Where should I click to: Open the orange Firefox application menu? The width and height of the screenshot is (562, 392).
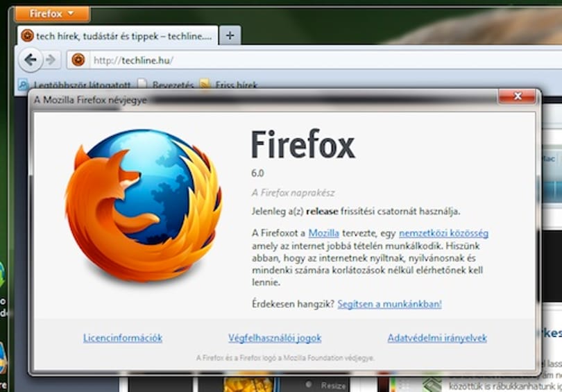coord(52,14)
